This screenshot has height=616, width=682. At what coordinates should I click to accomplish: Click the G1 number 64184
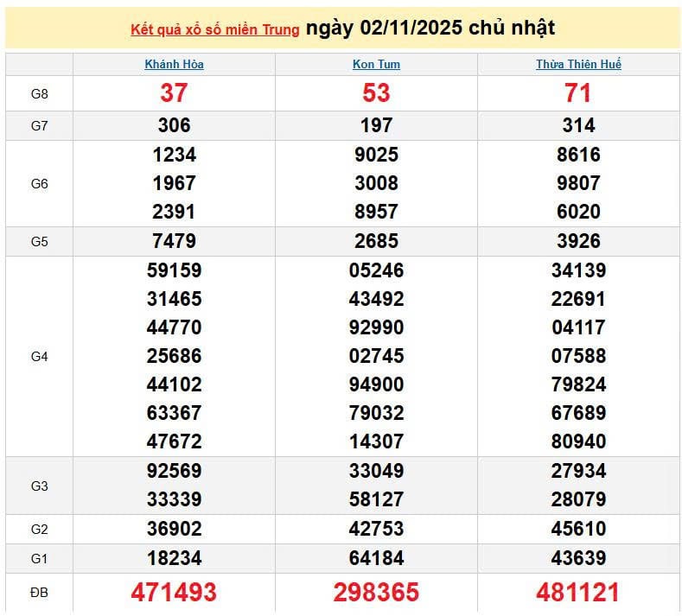point(376,558)
